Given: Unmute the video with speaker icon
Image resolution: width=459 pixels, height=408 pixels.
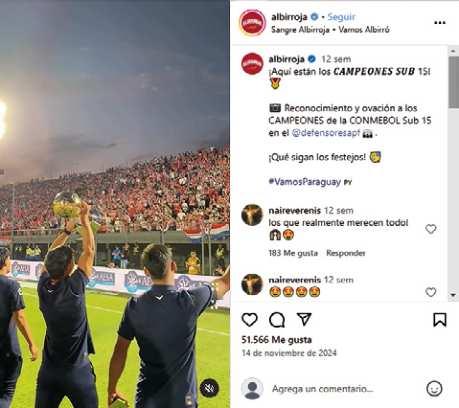Looking at the screenshot, I should pos(209,388).
